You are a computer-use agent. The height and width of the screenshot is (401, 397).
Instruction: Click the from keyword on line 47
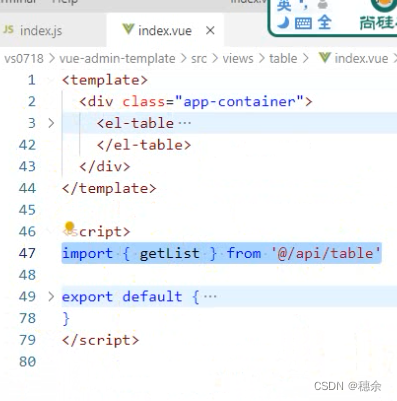point(244,253)
